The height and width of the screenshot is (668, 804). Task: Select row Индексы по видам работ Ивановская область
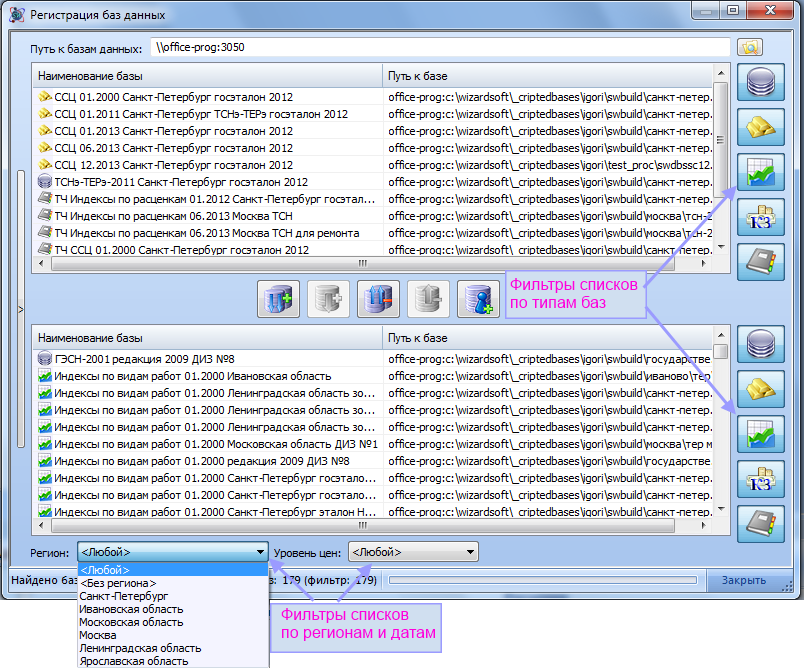372,376
